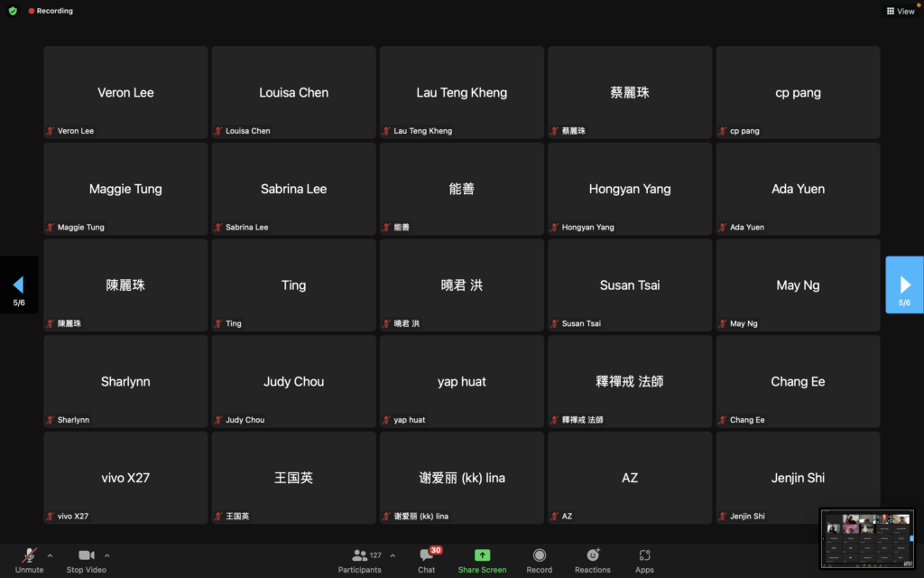
Task: Open the View layout menu
Action: tap(901, 11)
